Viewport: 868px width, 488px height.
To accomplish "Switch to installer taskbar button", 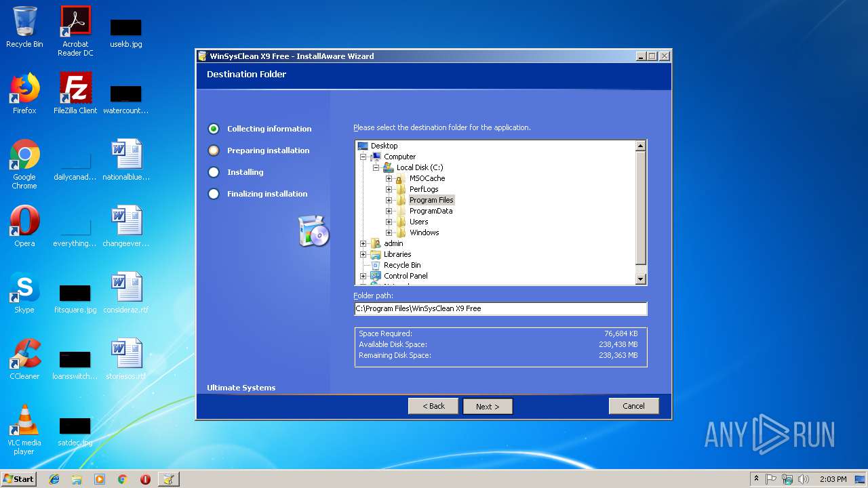I will (168, 479).
